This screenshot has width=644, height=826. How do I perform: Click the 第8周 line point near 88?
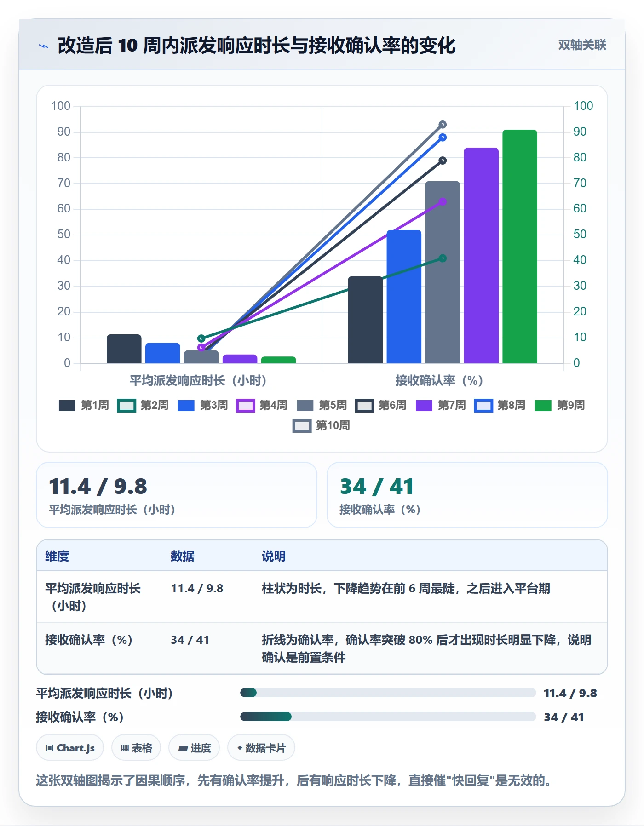[443, 138]
